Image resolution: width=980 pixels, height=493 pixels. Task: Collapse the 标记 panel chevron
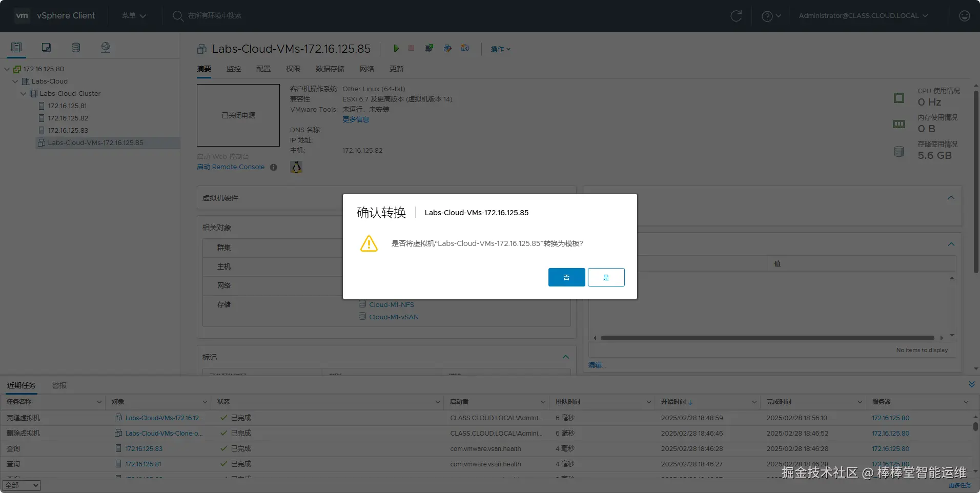point(566,357)
